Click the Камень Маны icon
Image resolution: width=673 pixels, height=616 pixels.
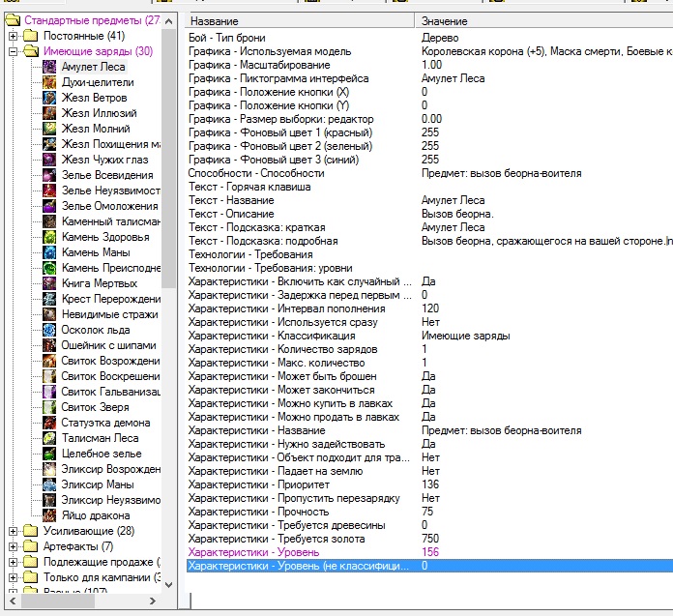(x=49, y=252)
